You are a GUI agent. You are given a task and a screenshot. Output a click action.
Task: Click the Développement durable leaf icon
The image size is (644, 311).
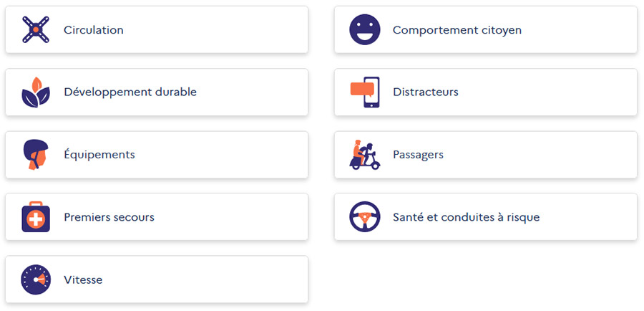[36, 92]
